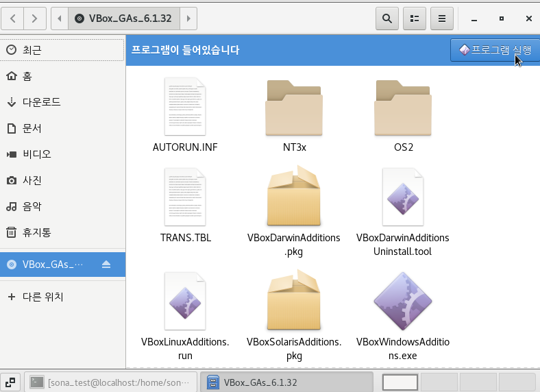Select the NT3x folder icon
The height and width of the screenshot is (392, 540).
click(x=294, y=108)
